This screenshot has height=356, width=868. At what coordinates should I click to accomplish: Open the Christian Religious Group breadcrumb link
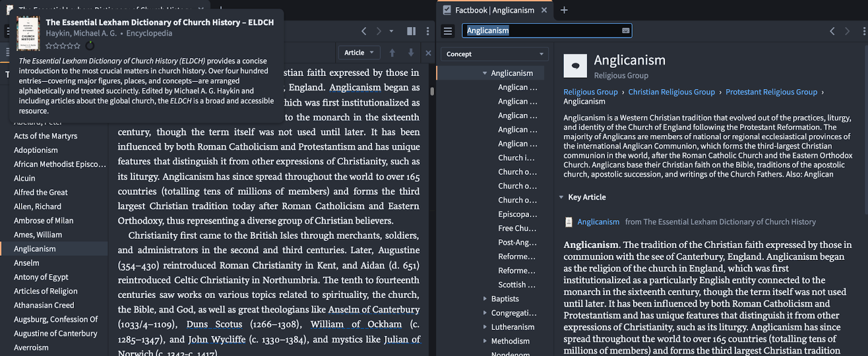click(672, 92)
